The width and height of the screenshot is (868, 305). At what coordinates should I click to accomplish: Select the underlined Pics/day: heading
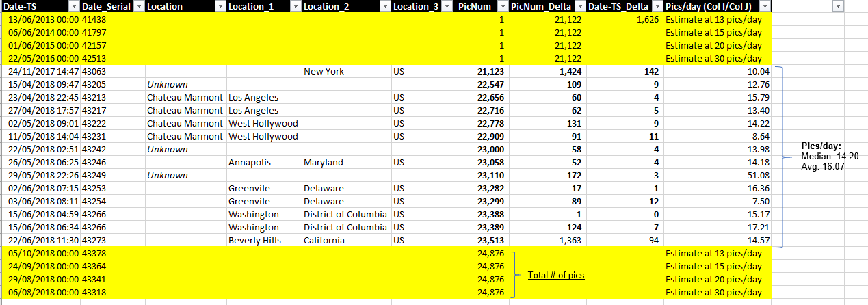pyautogui.click(x=821, y=146)
